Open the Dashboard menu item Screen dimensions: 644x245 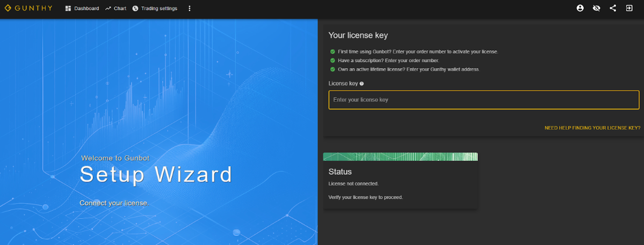82,8
